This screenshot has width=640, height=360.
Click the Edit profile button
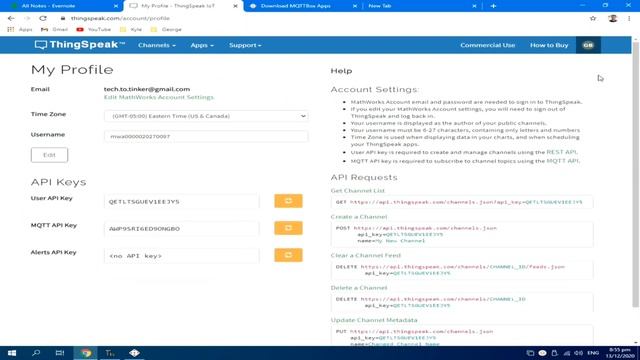tap(49, 155)
